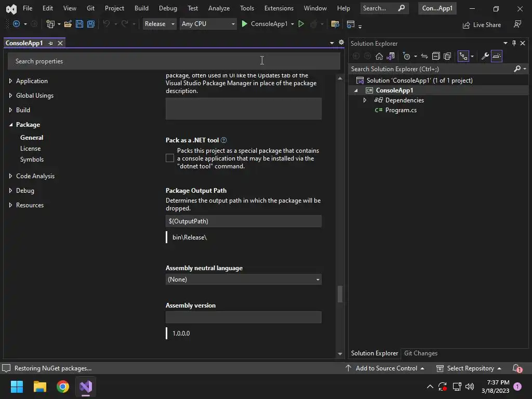This screenshot has width=532, height=399.
Task: Click Select Repository in status bar
Action: [470, 368]
